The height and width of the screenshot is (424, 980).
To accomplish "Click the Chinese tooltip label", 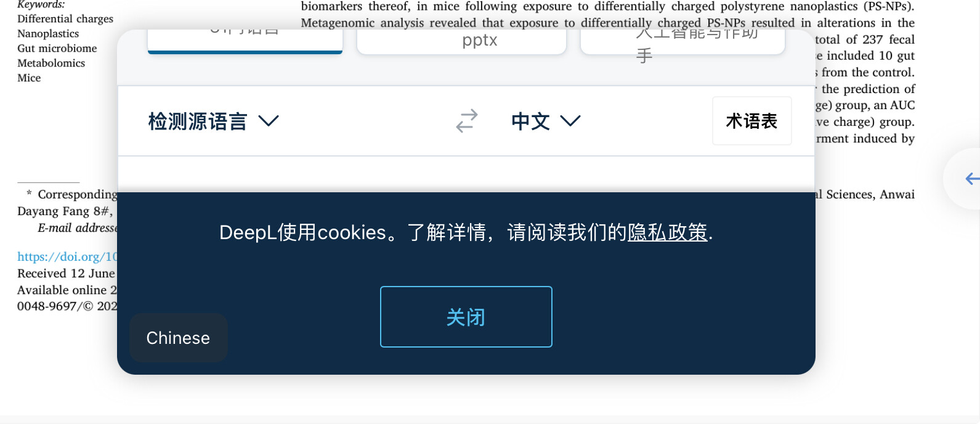I will (178, 338).
